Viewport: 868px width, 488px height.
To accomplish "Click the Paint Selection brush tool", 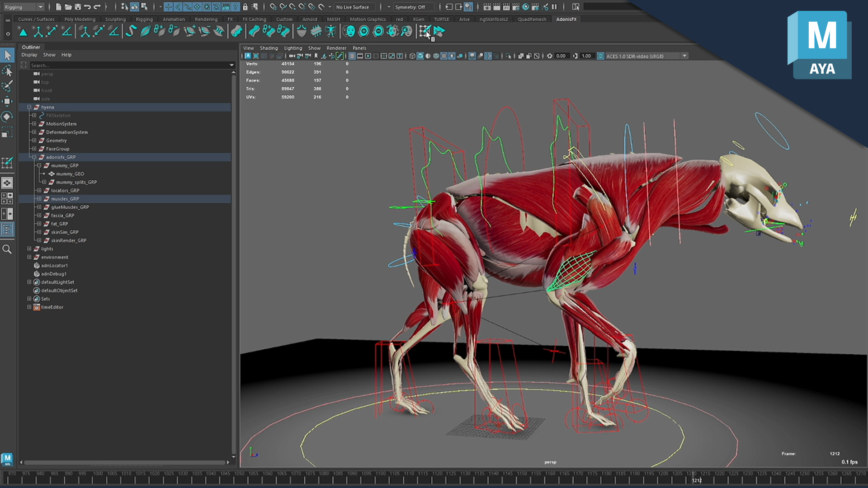I will (7, 86).
